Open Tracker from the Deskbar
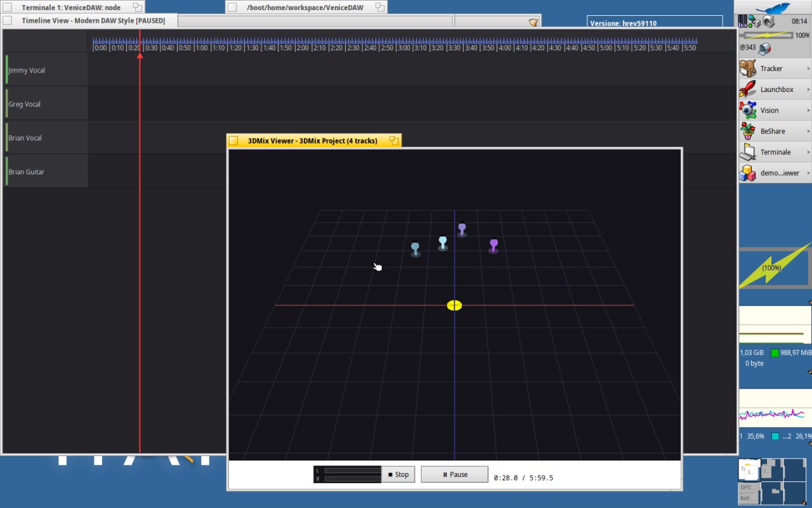This screenshot has height=508, width=812. pyautogui.click(x=771, y=69)
